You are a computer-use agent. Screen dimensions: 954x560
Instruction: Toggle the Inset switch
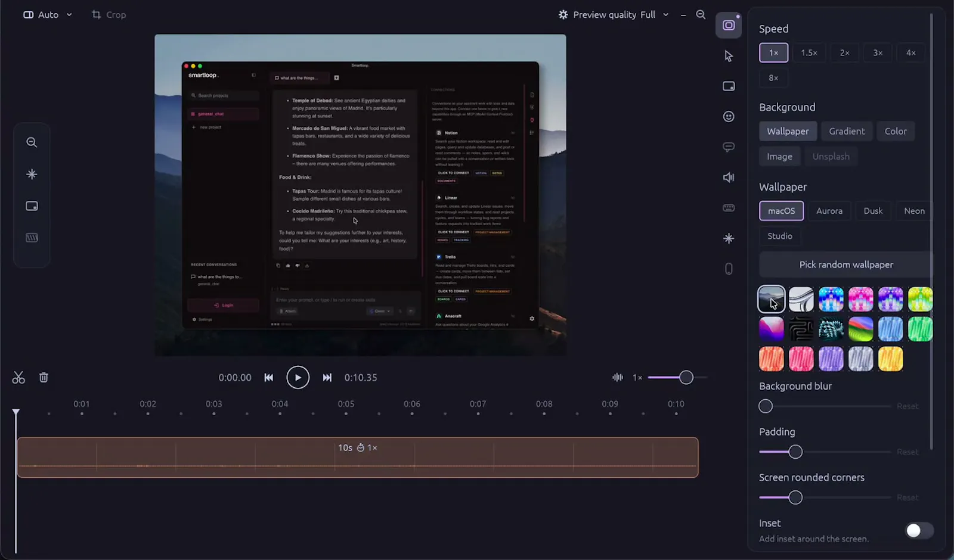[919, 531]
